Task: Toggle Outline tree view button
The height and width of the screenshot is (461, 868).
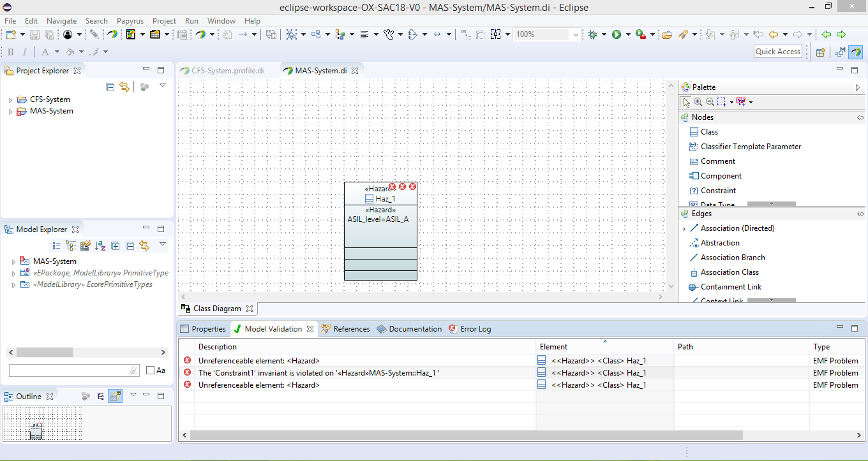Action: [x=101, y=396]
